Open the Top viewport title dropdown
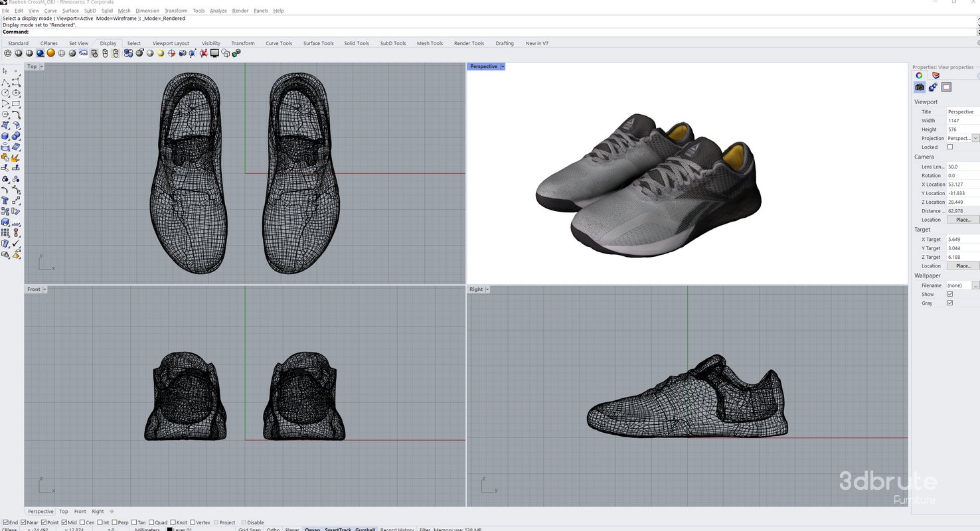The image size is (980, 531). click(41, 66)
